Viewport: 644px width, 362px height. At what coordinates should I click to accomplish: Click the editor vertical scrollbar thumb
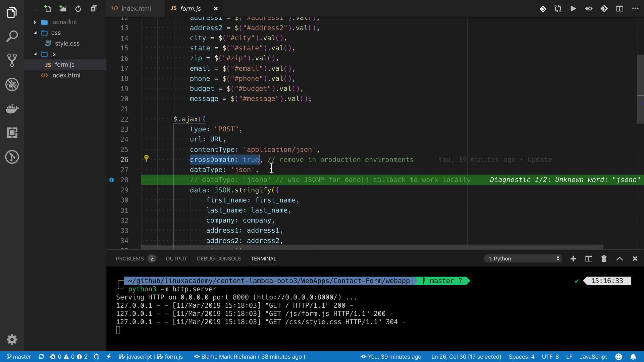click(x=640, y=89)
